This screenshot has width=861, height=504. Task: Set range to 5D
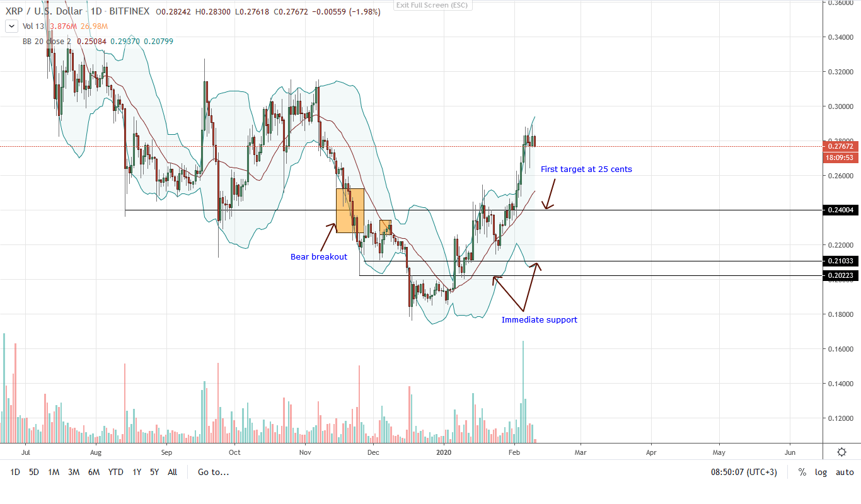click(x=34, y=472)
